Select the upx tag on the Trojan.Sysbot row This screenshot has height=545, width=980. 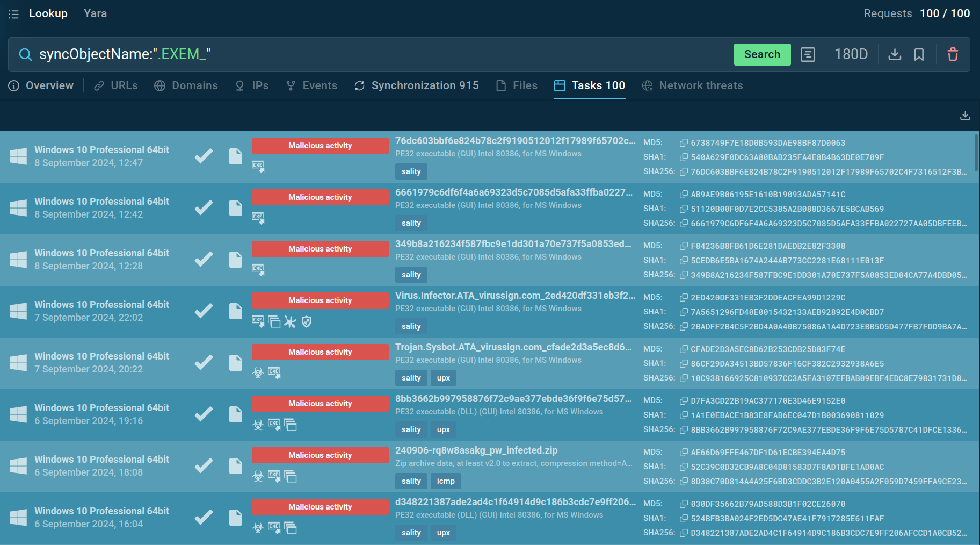coord(443,378)
